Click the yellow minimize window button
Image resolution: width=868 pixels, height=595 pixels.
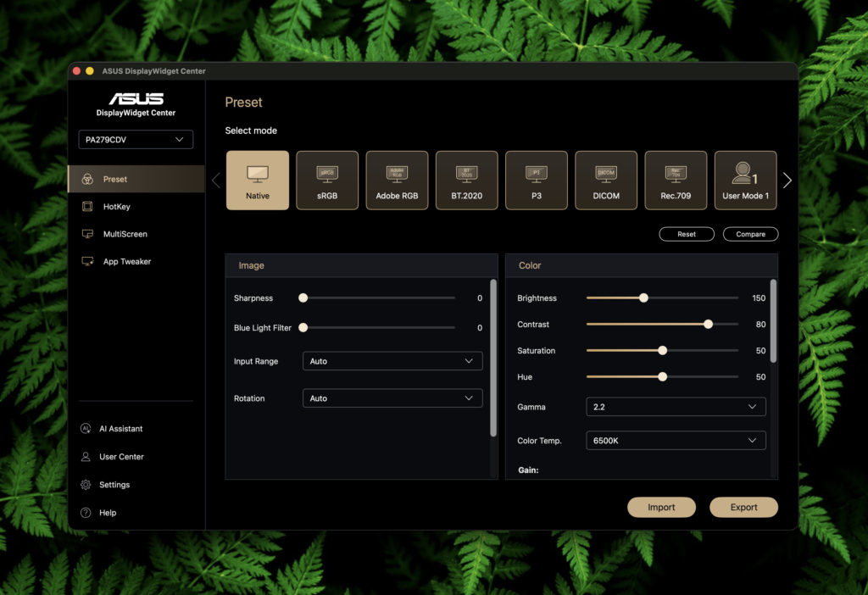click(90, 71)
